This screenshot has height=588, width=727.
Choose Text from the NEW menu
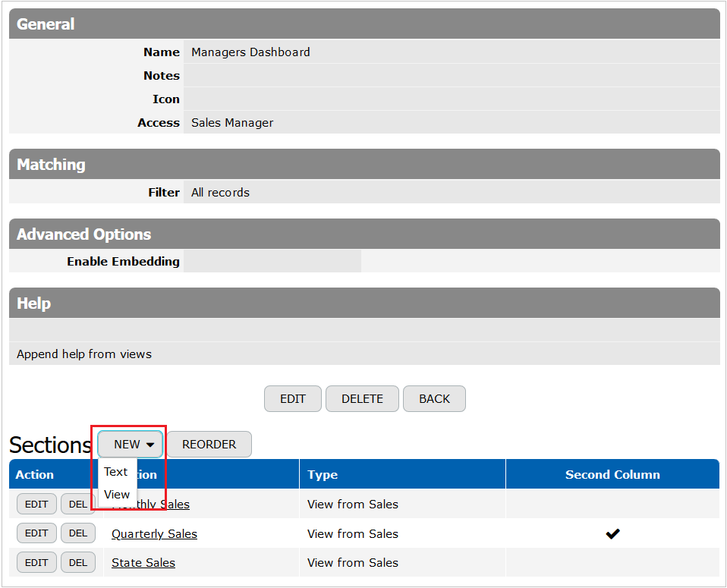115,472
